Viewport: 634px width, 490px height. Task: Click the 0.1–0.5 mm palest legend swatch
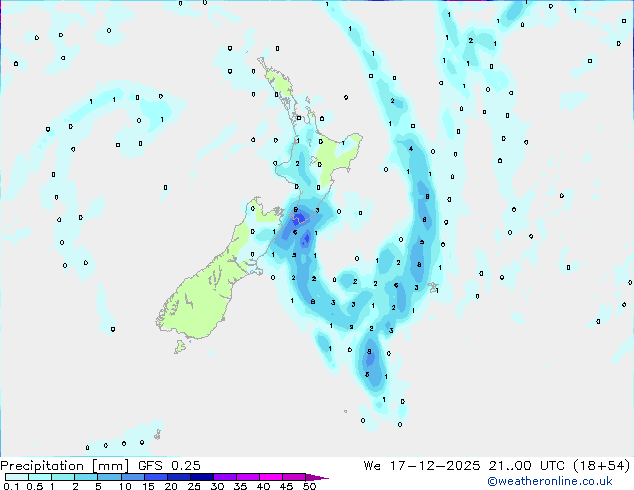(x=17, y=477)
